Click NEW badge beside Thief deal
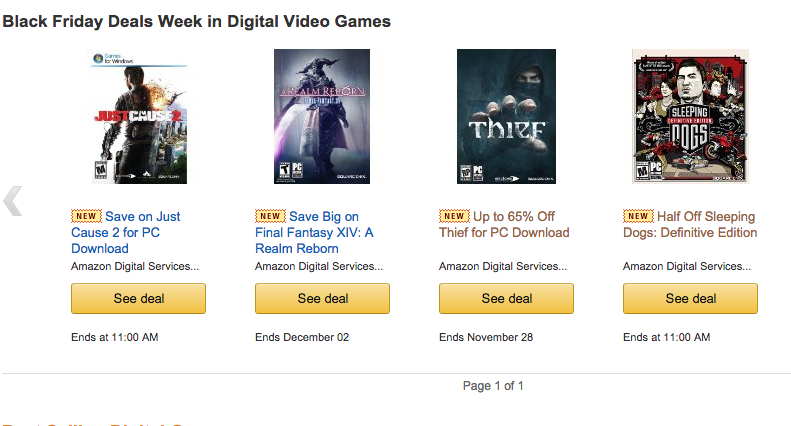791x426 pixels. [454, 216]
